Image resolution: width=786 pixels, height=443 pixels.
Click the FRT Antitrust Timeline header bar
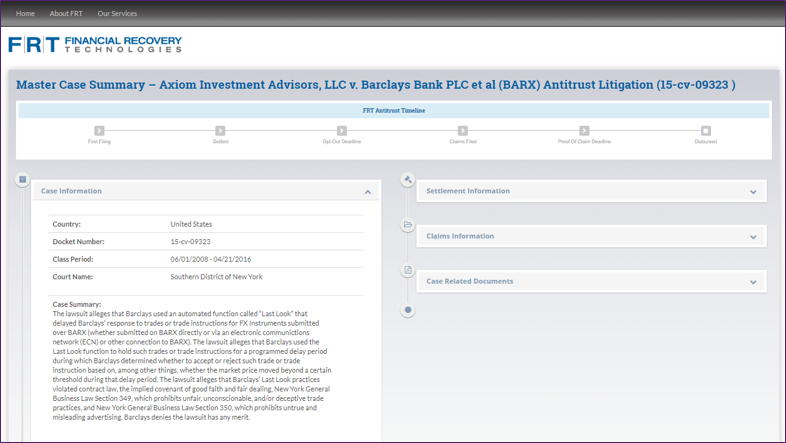click(x=393, y=110)
